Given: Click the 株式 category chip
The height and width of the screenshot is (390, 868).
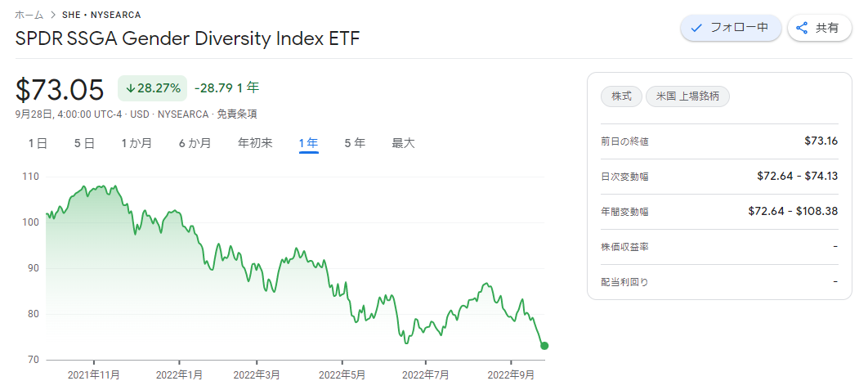Looking at the screenshot, I should 621,96.
